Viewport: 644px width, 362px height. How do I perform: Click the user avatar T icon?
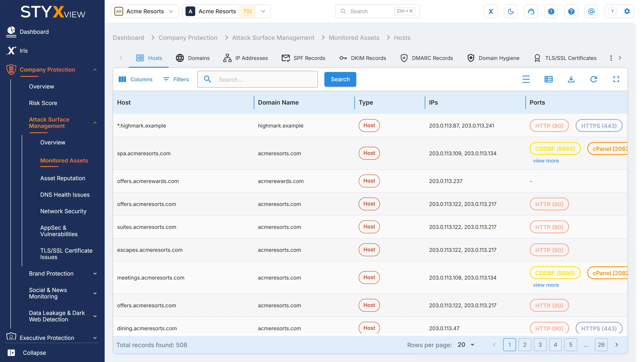pyautogui.click(x=612, y=11)
